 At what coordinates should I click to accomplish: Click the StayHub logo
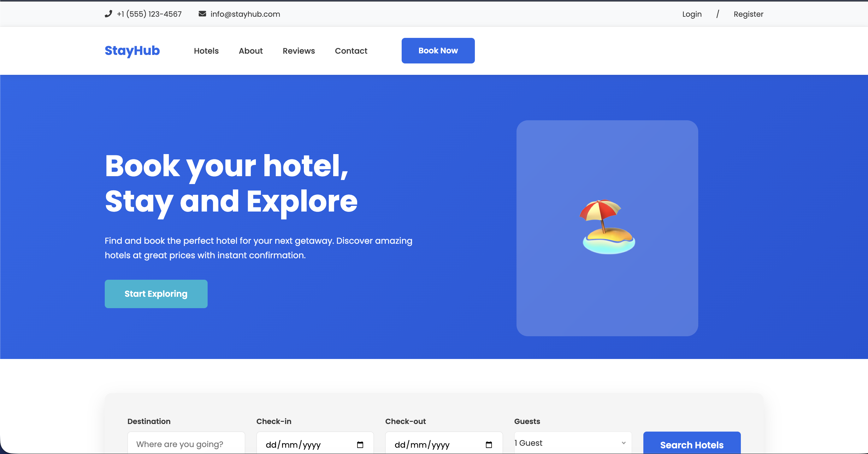tap(132, 51)
